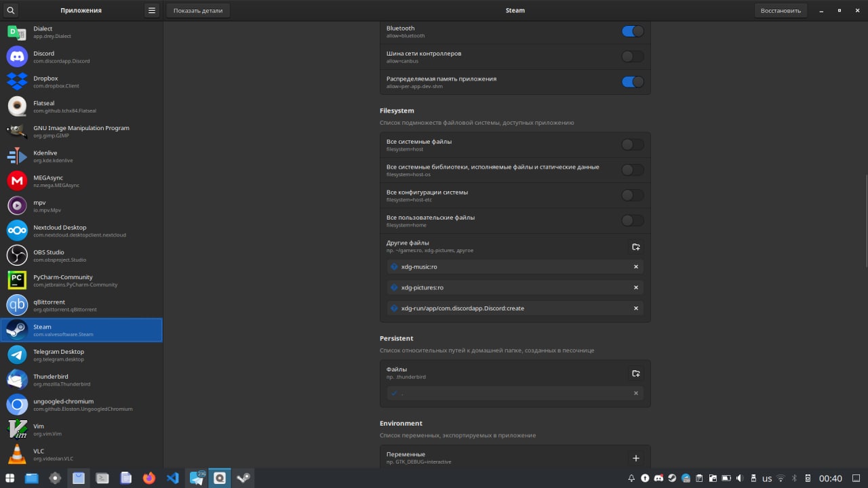Click the xdg-run Discord path input field
Screen dimensions: 868x488
click(509, 308)
